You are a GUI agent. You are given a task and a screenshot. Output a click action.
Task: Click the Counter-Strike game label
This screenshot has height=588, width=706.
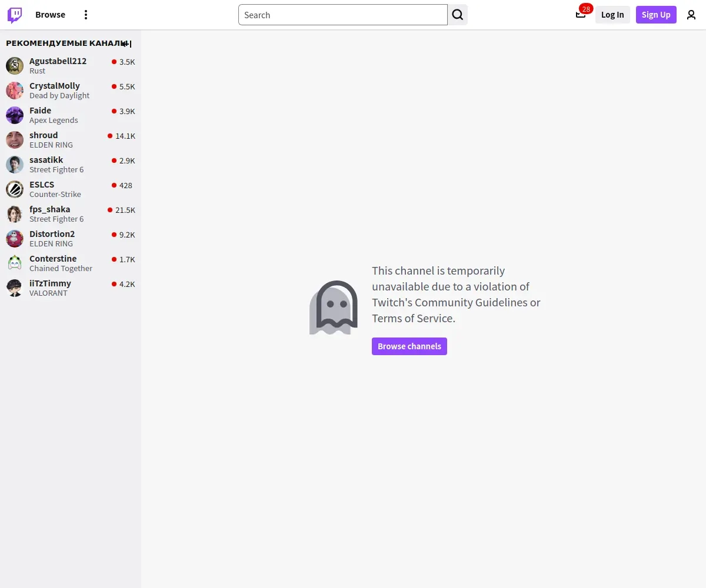55,194
